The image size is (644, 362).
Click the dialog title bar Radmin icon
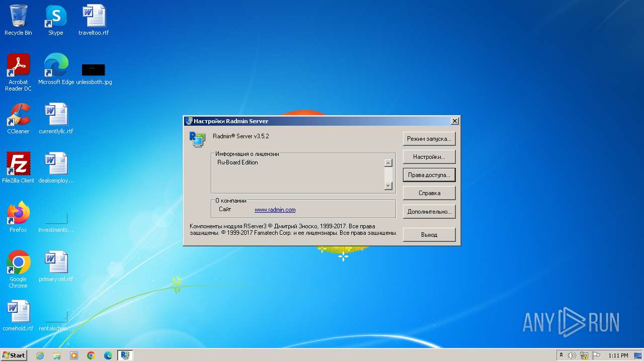click(x=189, y=121)
